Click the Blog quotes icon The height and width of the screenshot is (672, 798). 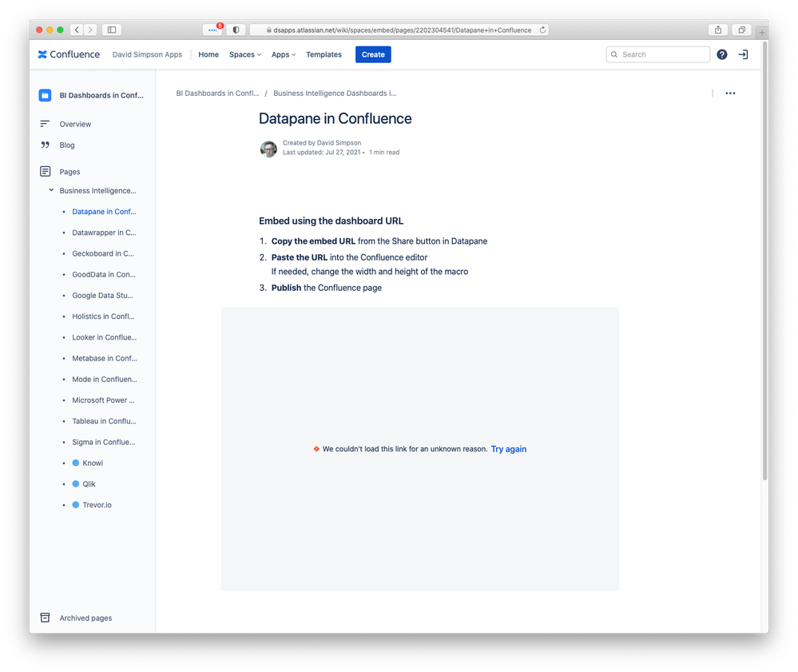coord(46,145)
